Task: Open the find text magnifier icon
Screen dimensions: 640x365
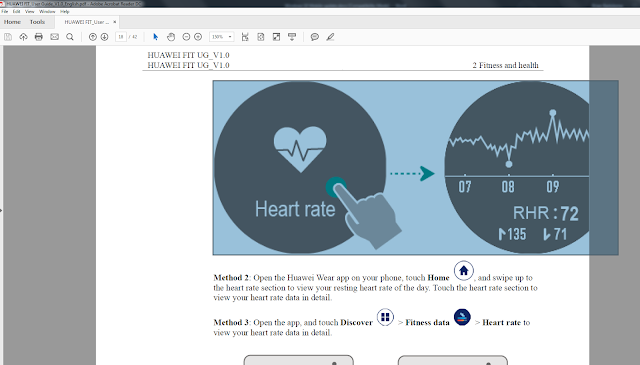Action: point(70,37)
